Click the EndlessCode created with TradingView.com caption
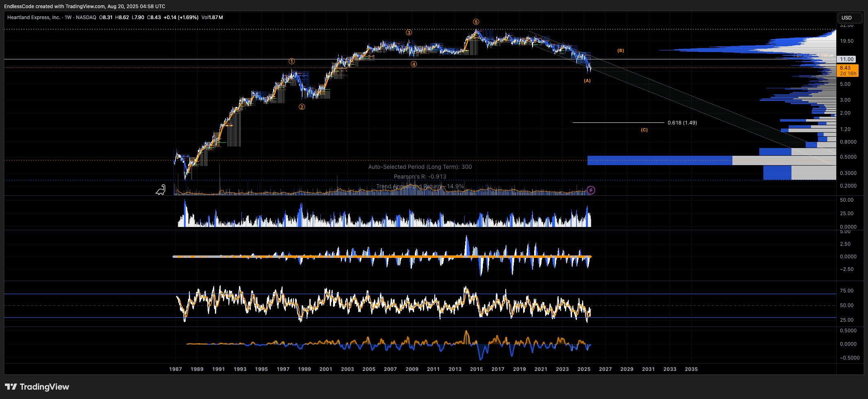 coord(85,6)
